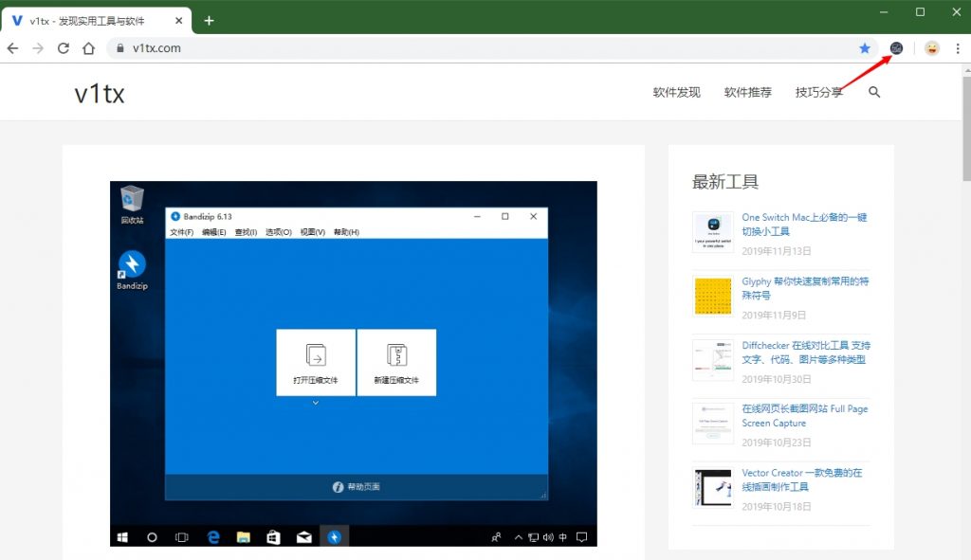
Task: Click the date 2019年11月13日
Action: click(776, 251)
